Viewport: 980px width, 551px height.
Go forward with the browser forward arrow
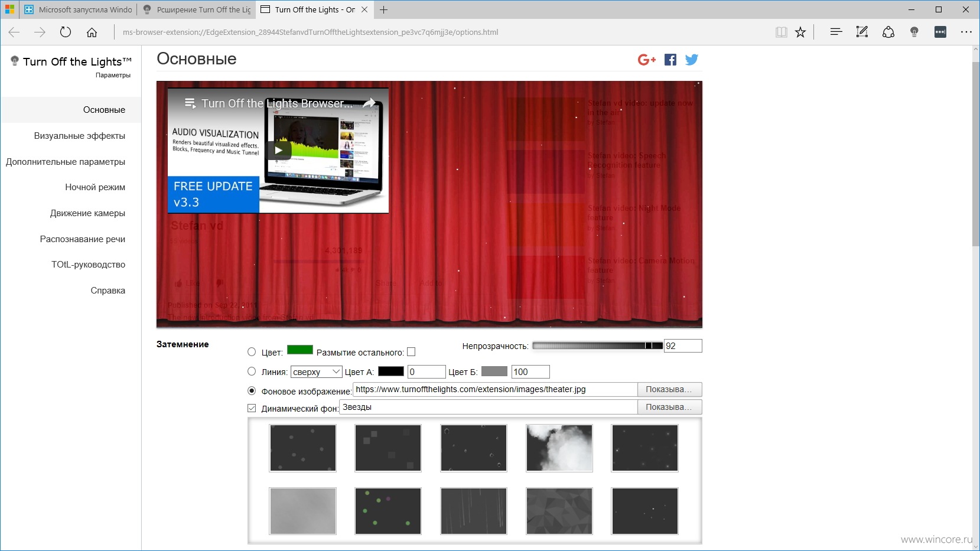(x=40, y=32)
